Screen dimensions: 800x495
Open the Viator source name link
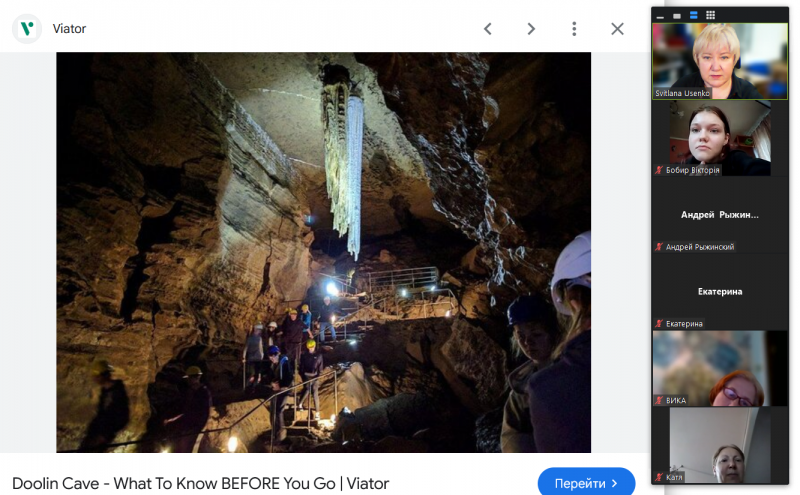pyautogui.click(x=69, y=29)
